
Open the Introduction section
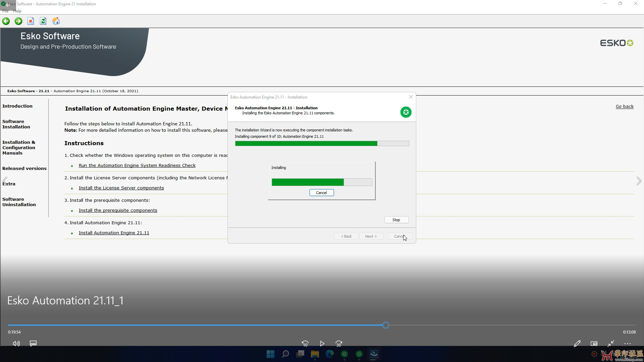(x=17, y=106)
